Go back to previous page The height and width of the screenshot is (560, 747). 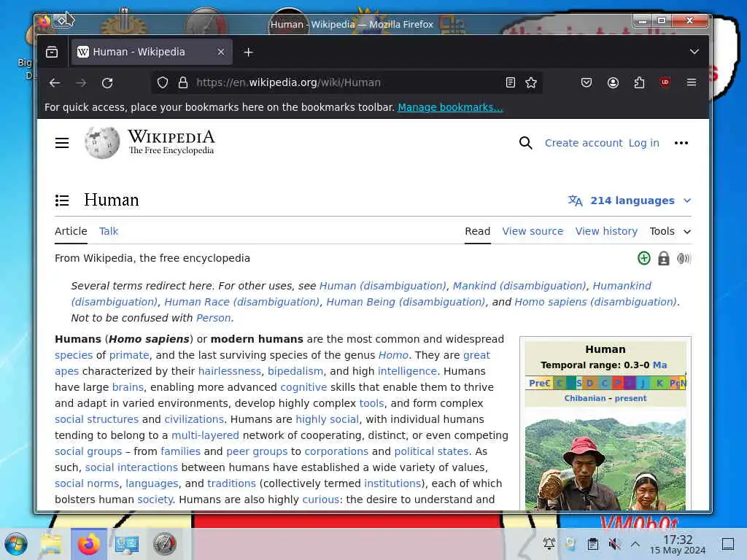[x=55, y=83]
